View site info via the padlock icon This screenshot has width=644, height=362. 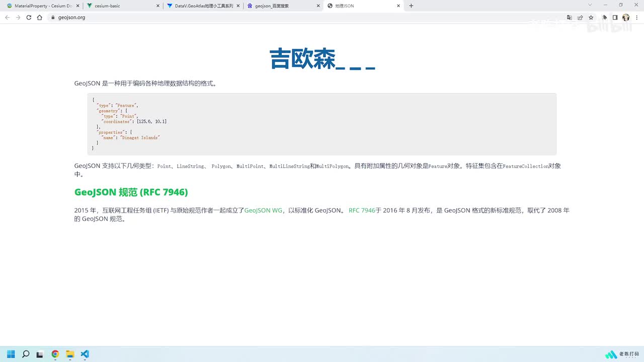[53, 17]
